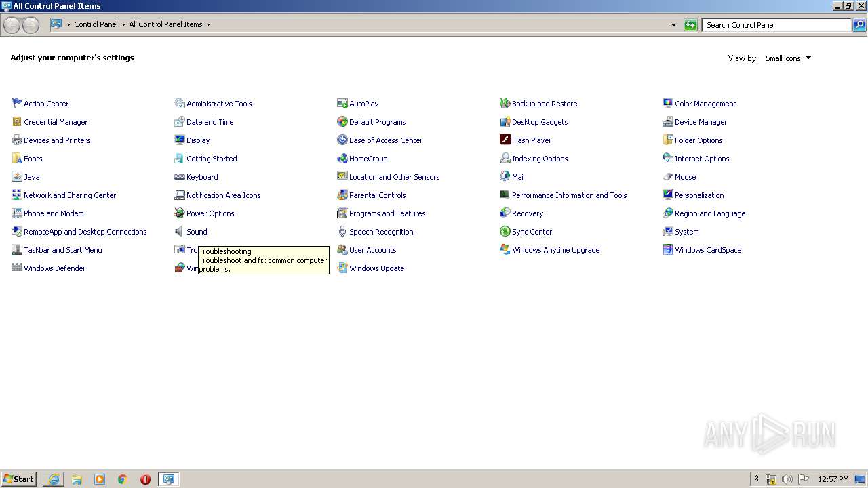
Task: Open the Java control panel icon
Action: [x=17, y=177]
